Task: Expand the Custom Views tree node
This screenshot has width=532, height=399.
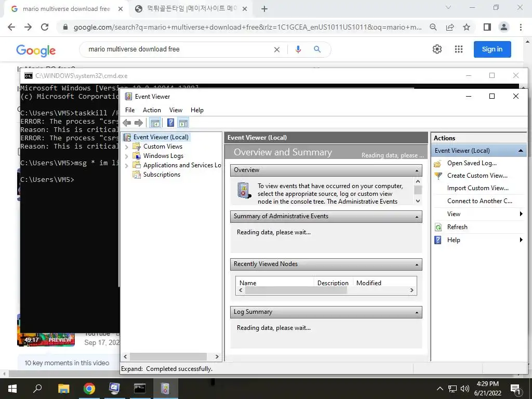Action: point(127,147)
